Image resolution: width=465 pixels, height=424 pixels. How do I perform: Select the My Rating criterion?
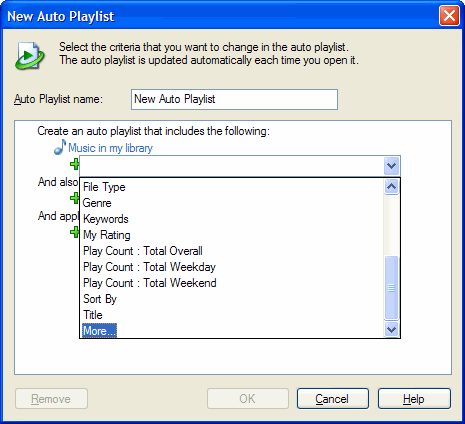pos(107,235)
